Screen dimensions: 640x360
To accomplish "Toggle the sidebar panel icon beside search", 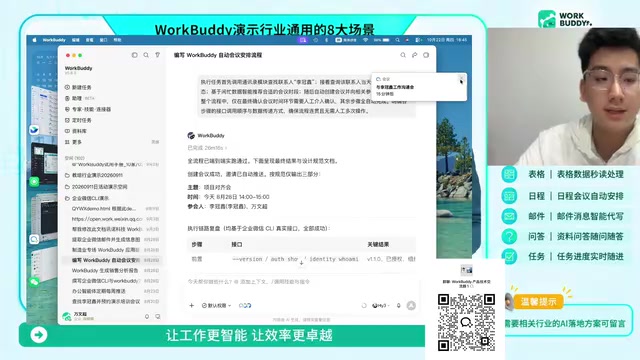I will (x=134, y=55).
